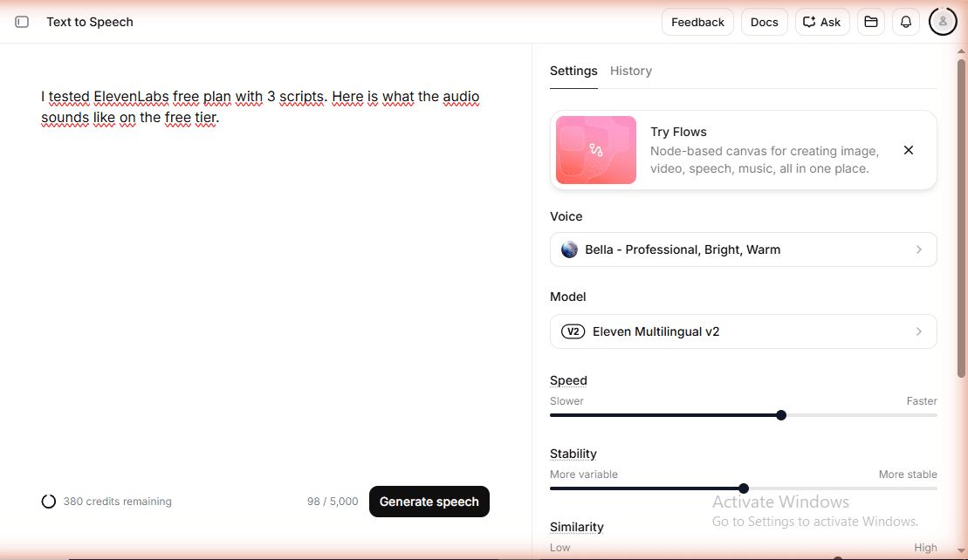Open the user profile avatar

pos(943,22)
